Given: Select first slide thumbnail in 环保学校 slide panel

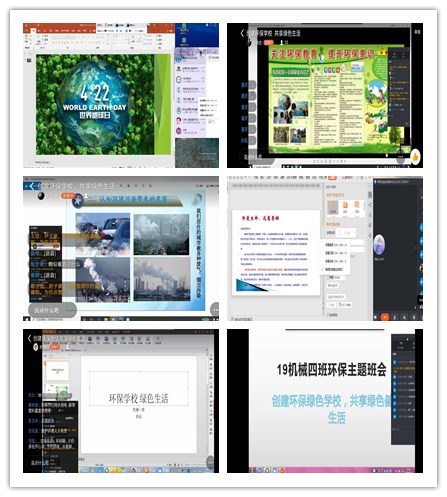Looking at the screenshot, I should (57, 370).
